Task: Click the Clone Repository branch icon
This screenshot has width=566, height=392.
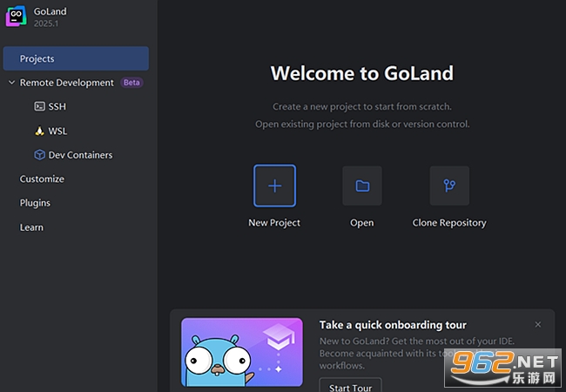Action: [449, 186]
